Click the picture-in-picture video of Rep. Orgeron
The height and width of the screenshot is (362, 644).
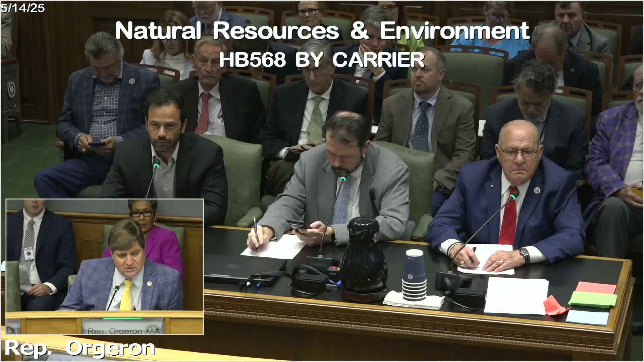coord(105,266)
